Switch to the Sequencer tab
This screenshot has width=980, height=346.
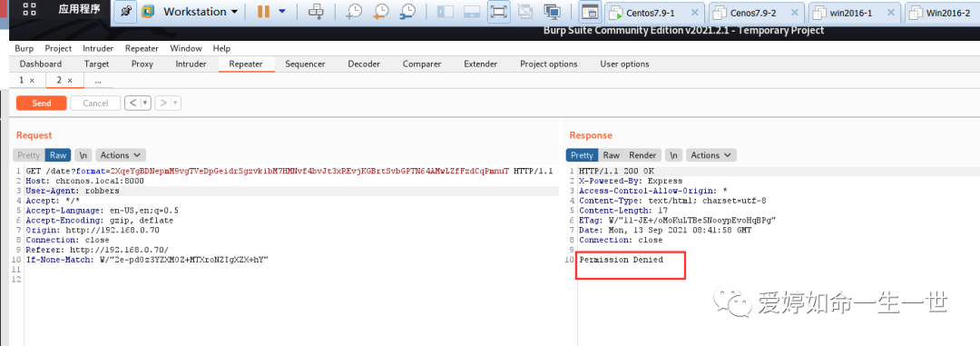(305, 64)
